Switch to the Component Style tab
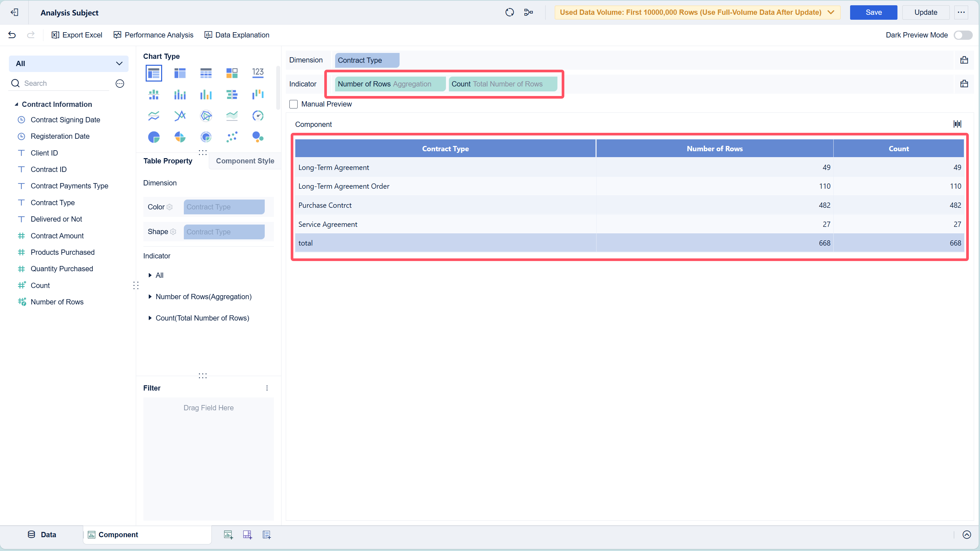Viewport: 980px width, 551px height. tap(245, 161)
